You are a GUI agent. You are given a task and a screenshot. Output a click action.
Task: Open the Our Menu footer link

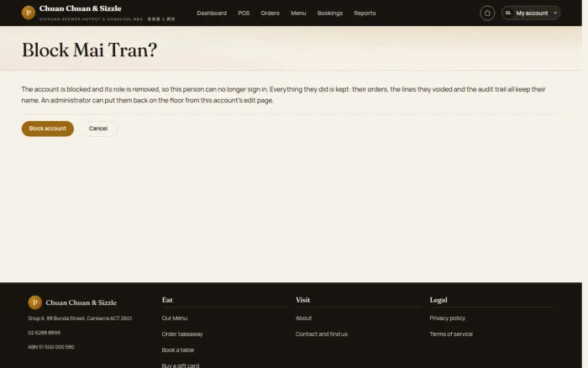pos(175,318)
